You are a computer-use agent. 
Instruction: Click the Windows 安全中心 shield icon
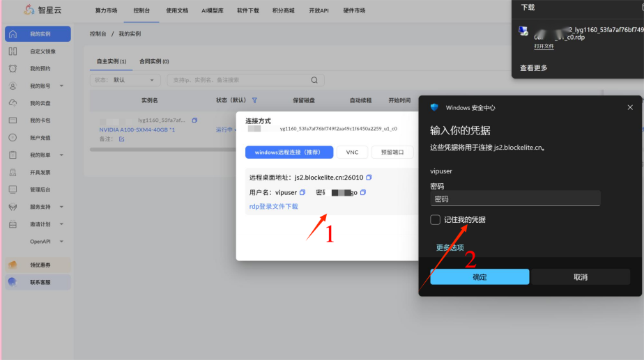point(434,107)
